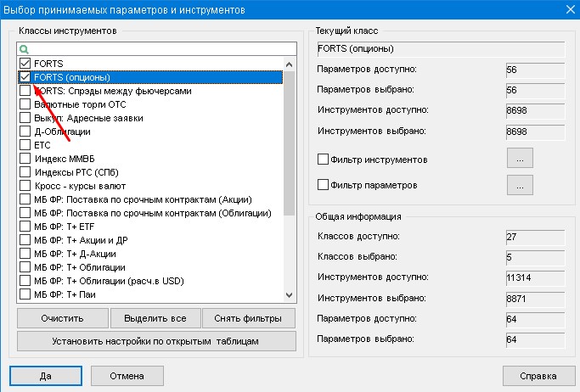Click Выделить все button
Viewport: 580px width, 392px height.
(155, 318)
